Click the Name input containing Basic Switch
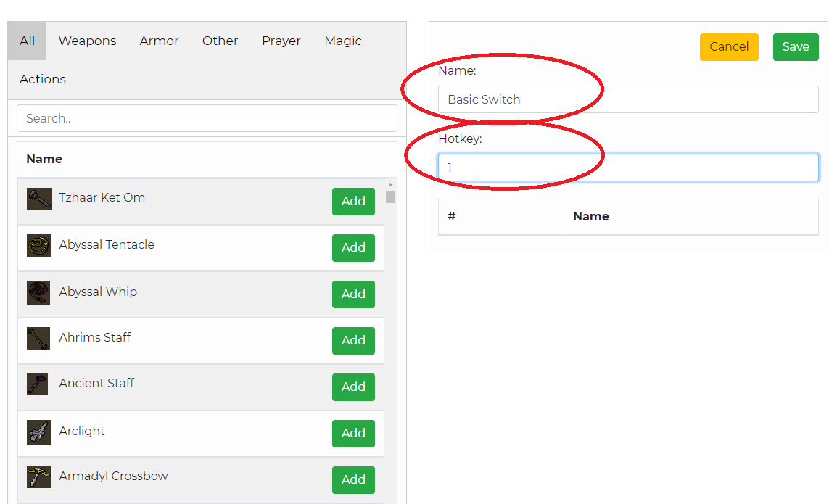The image size is (837, 504). tap(628, 99)
